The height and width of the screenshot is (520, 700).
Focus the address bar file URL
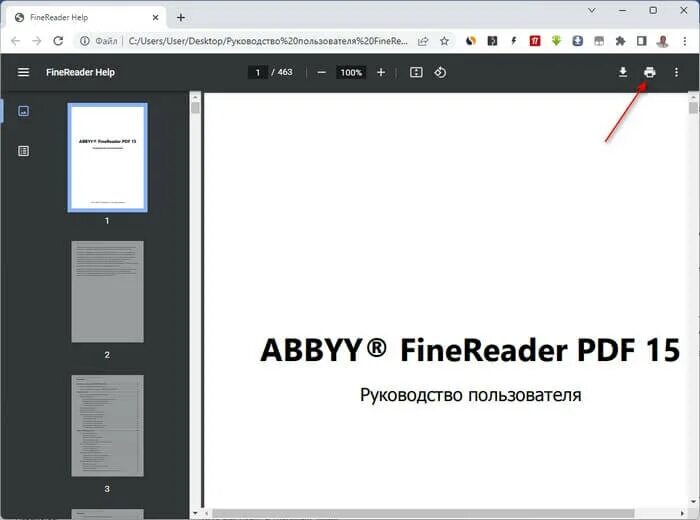(x=268, y=41)
